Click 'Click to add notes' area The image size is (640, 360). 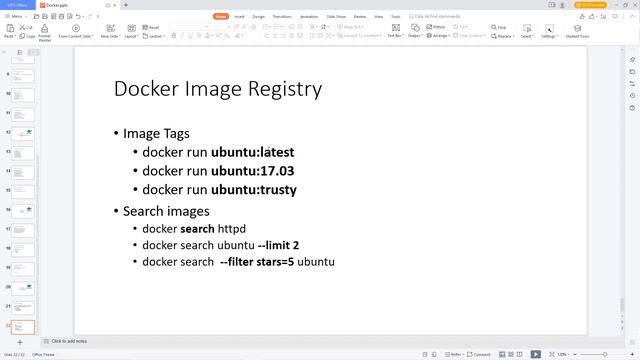(x=69, y=341)
